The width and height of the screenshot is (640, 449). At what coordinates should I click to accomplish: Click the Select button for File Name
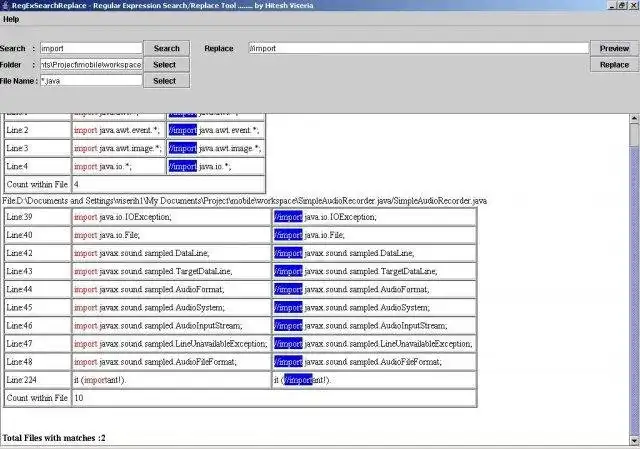[x=167, y=81]
